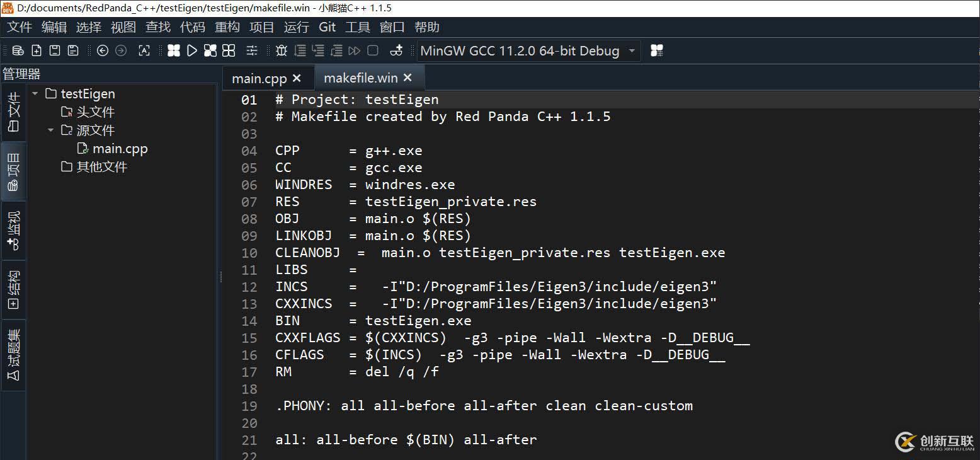Save the current file using toolbar icon

[55, 50]
